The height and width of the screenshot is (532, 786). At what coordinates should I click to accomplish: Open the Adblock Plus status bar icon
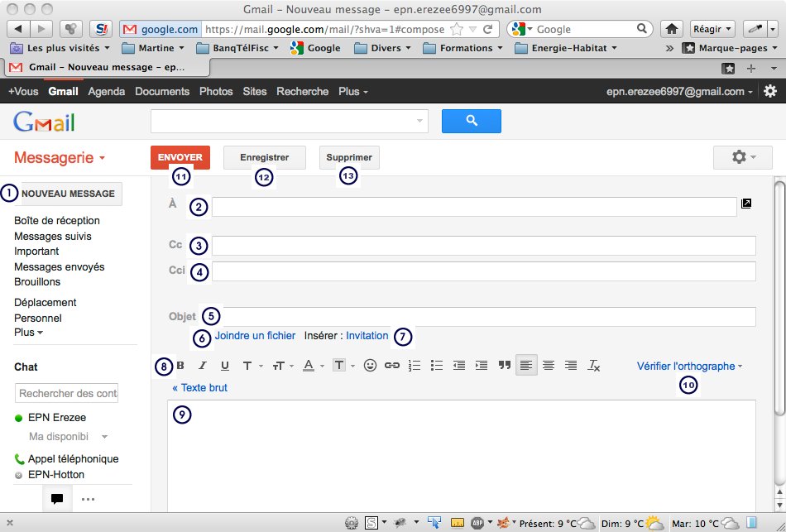pyautogui.click(x=477, y=523)
